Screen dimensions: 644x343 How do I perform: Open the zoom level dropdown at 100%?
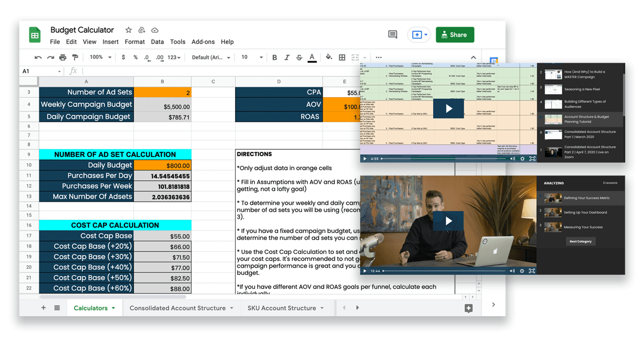click(100, 57)
